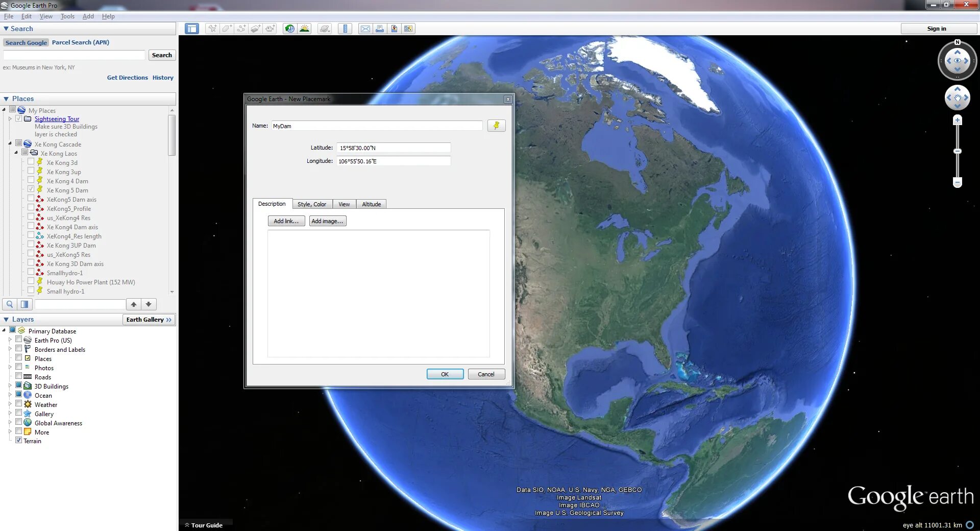The height and width of the screenshot is (531, 980).
Task: Click the Add Placemark toolbar icon
Action: [212, 29]
